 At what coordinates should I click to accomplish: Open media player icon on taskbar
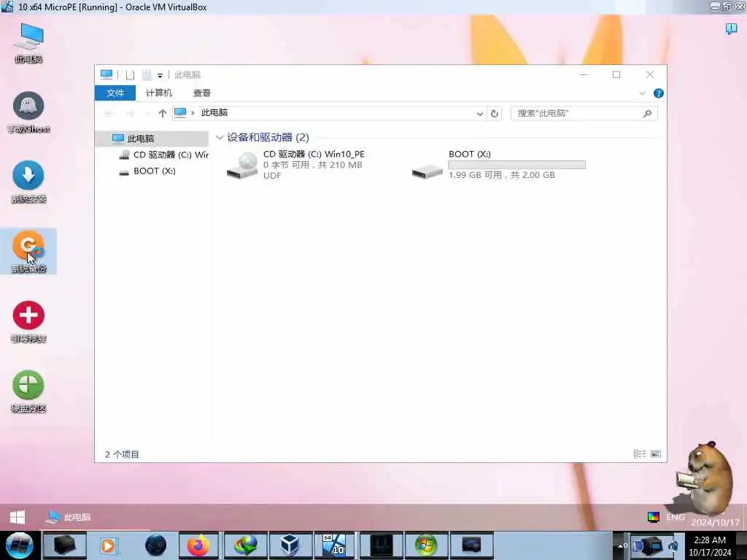tap(108, 545)
